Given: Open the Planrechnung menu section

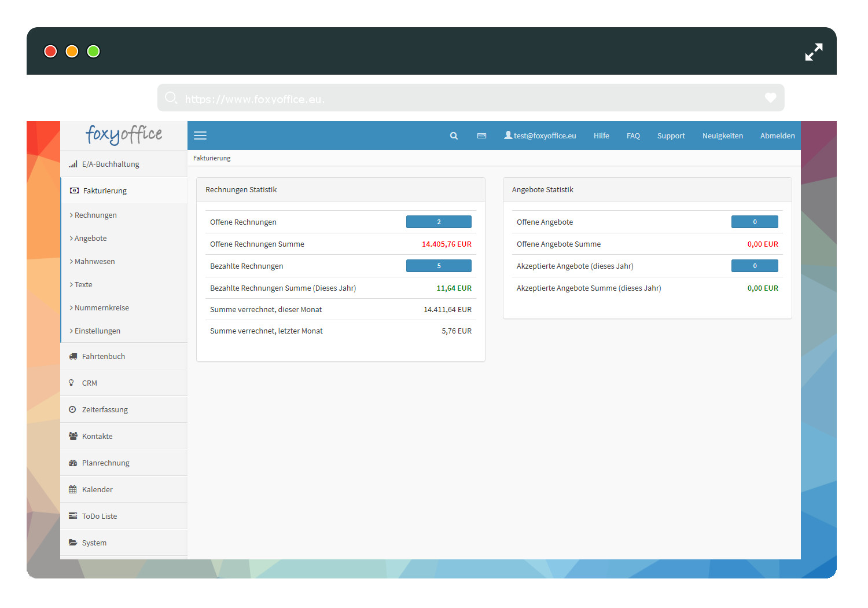Looking at the screenshot, I should coord(105,463).
